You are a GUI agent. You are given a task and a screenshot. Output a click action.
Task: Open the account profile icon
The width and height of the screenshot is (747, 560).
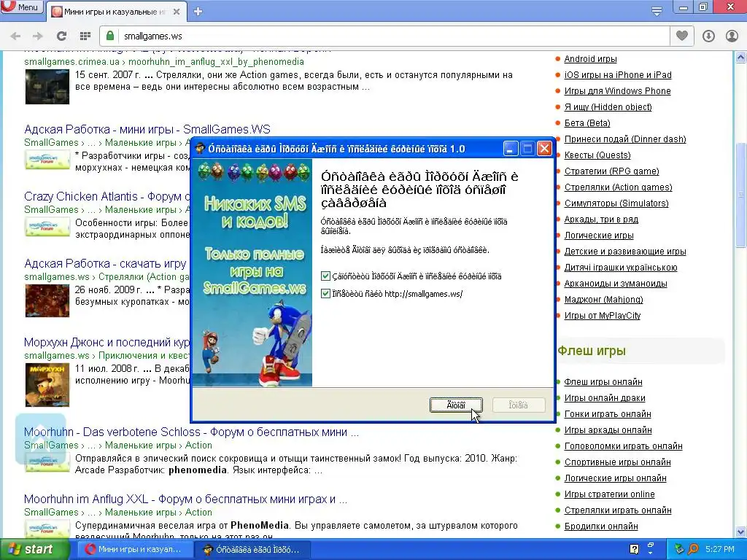(732, 36)
